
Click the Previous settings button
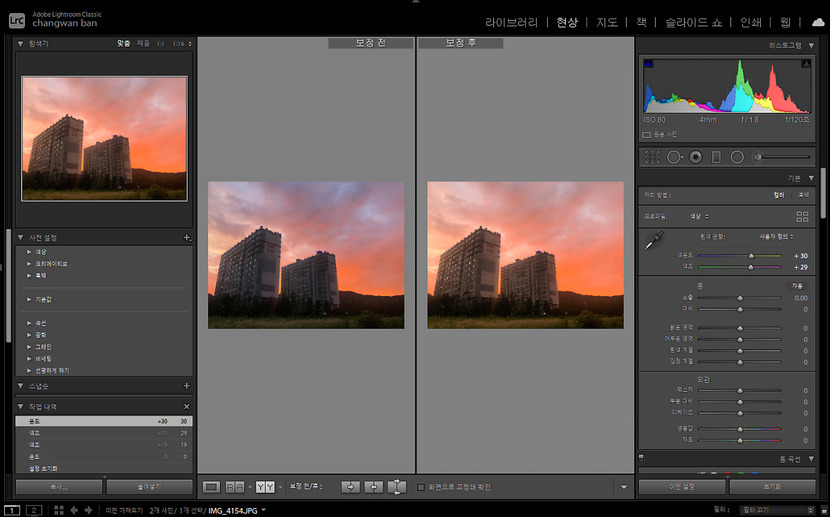pos(682,487)
